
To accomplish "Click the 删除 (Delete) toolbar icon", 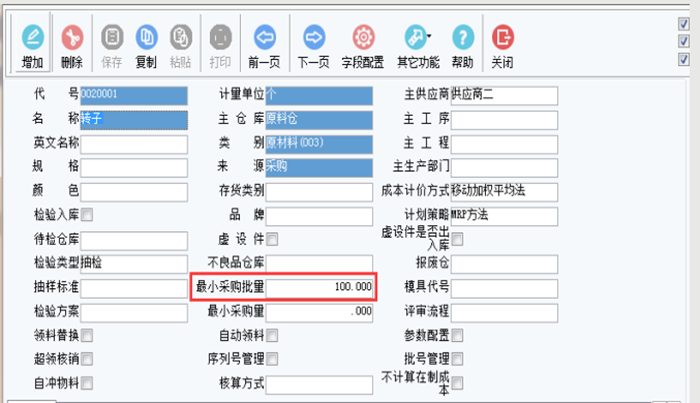I will pos(72,46).
